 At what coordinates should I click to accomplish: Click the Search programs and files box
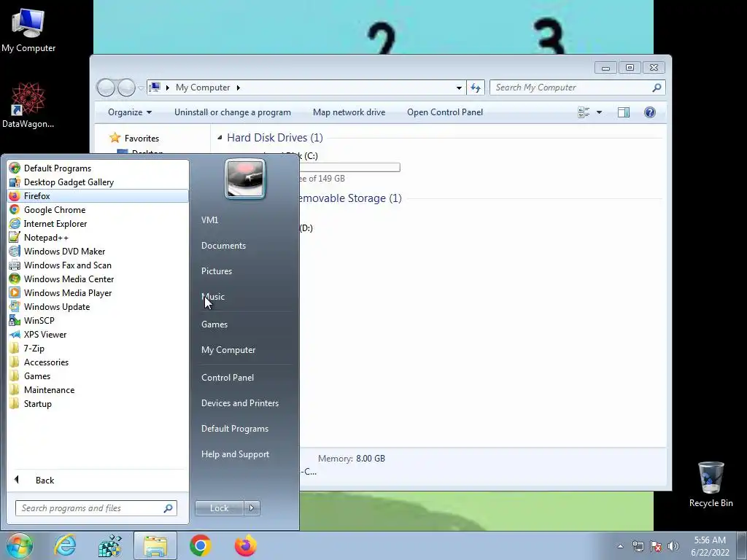(x=96, y=508)
